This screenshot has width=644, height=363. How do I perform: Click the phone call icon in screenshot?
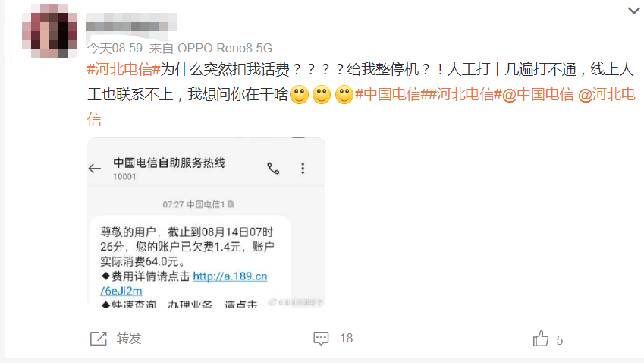tap(273, 168)
